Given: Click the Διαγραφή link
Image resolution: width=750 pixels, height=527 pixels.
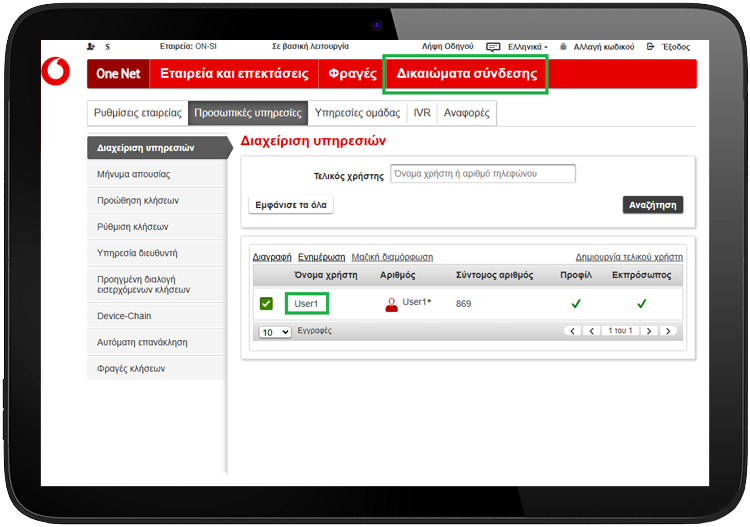Looking at the screenshot, I should [x=272, y=257].
